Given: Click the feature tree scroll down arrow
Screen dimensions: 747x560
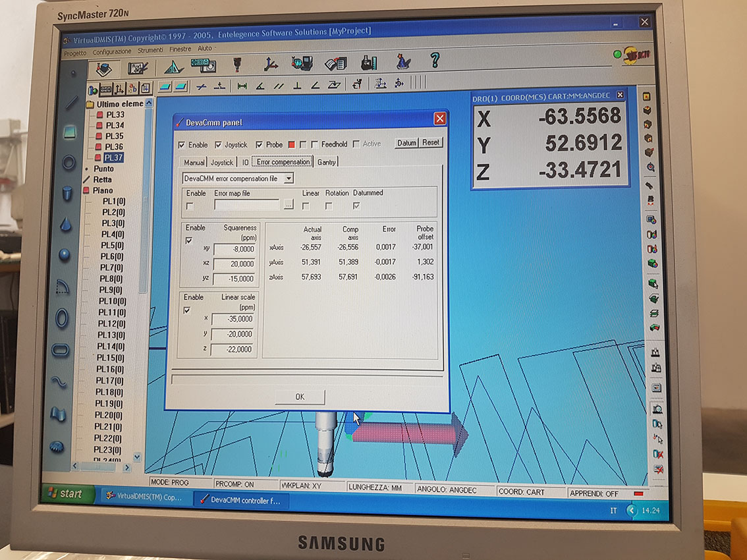Looking at the screenshot, I should (x=137, y=457).
